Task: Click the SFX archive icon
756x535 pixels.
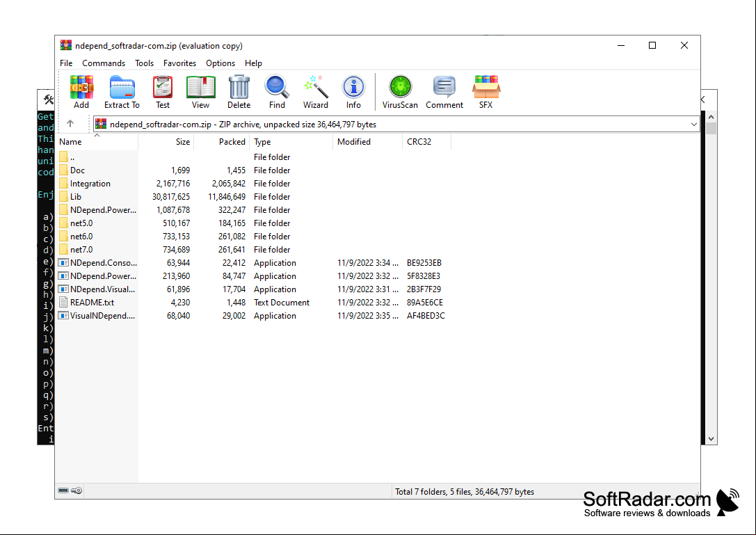Action: coord(486,87)
